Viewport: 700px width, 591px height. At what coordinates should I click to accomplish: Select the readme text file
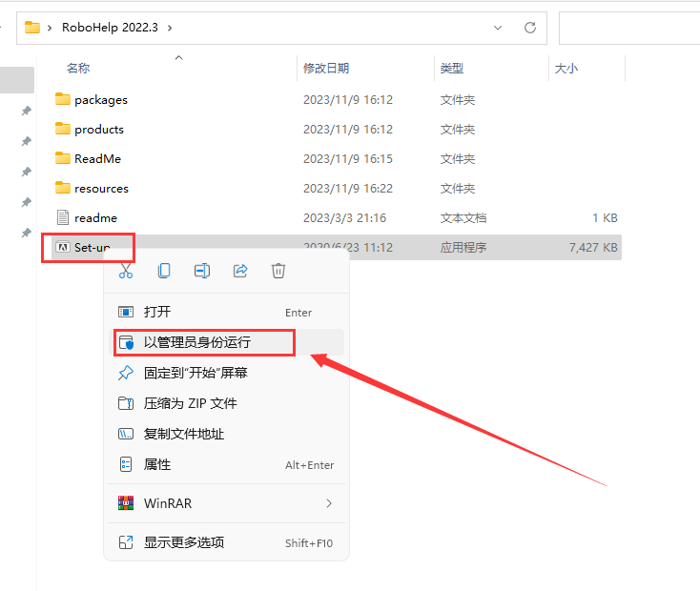pos(95,218)
